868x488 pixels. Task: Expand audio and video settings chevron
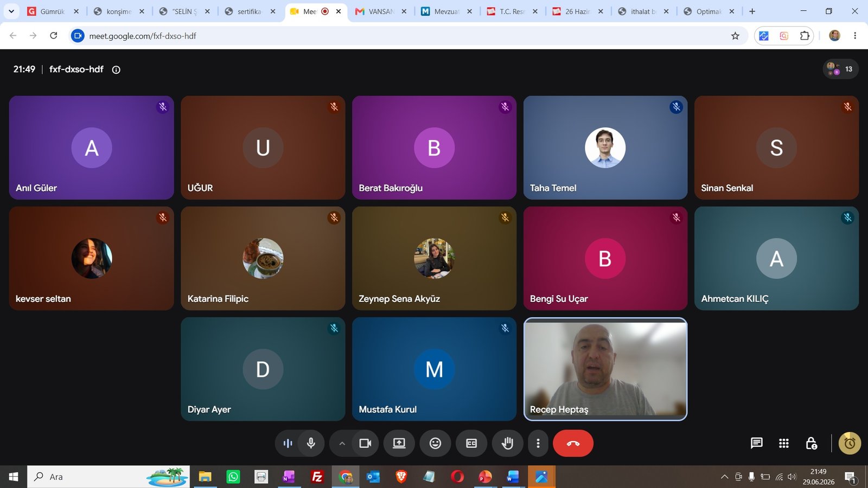pos(342,444)
